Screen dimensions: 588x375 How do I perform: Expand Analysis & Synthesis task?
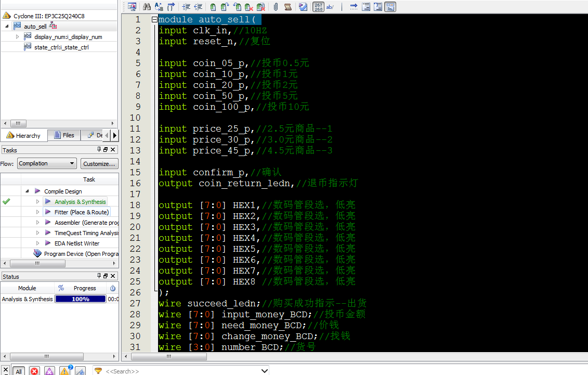(x=37, y=202)
